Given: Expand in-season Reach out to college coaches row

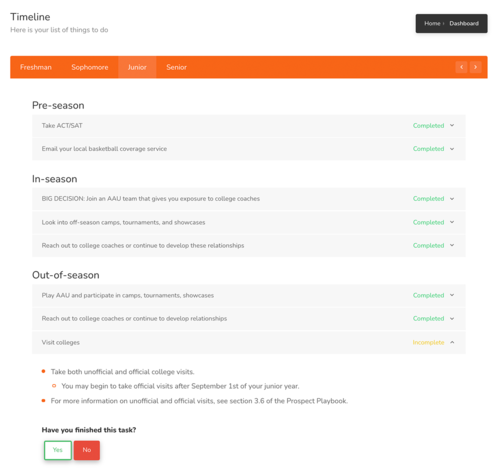Looking at the screenshot, I should (249, 245).
